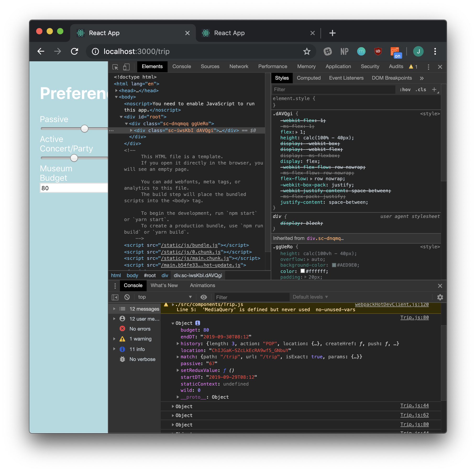This screenshot has width=476, height=472.
Task: Click the browser back arrow
Action: click(x=41, y=51)
